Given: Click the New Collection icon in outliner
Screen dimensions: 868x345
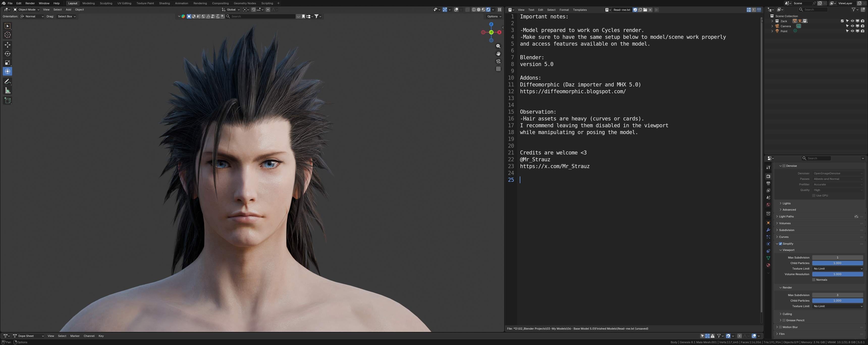Looking at the screenshot, I should coord(863,10).
